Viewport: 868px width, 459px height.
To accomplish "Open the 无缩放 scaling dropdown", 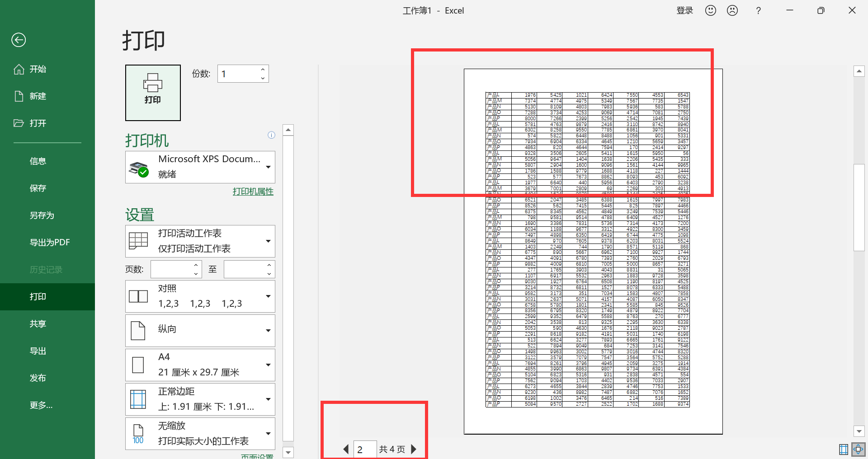I will (200, 434).
